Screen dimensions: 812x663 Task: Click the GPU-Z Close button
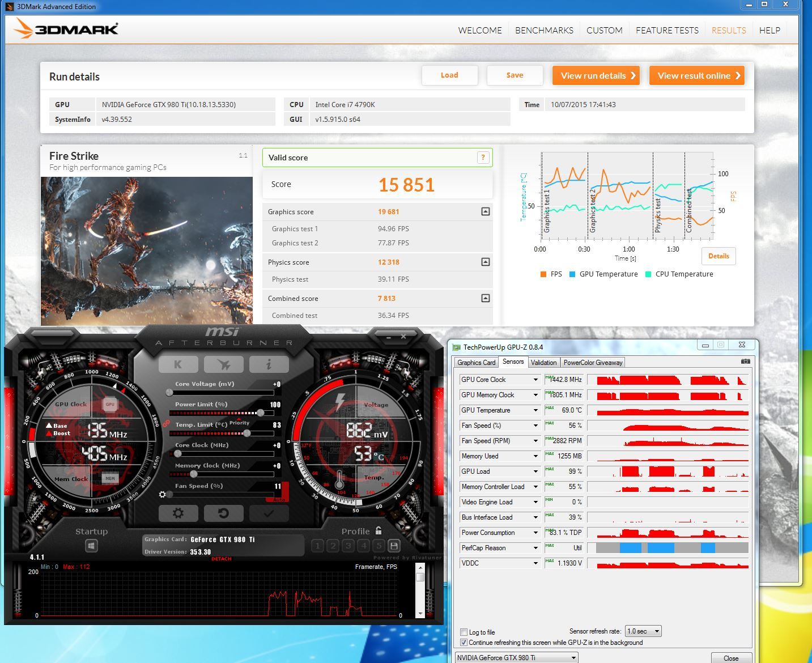point(731,658)
